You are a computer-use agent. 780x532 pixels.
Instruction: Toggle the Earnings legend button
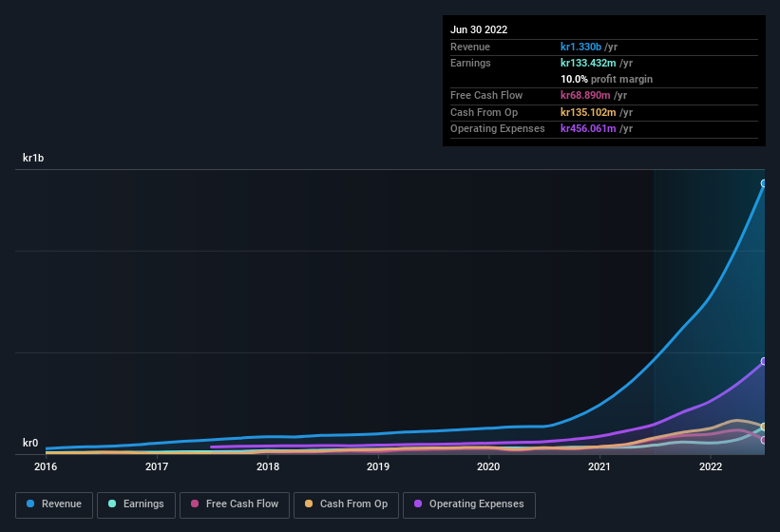[136, 505]
